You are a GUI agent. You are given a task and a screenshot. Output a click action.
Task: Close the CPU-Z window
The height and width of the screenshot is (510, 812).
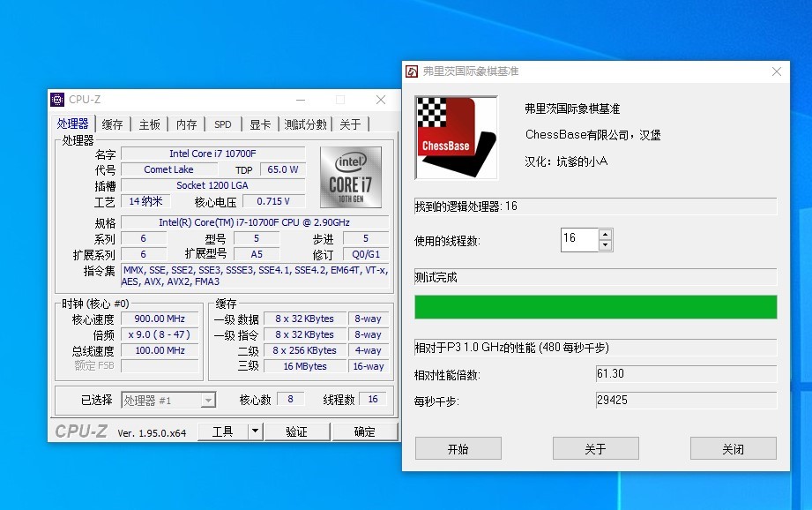point(381,100)
